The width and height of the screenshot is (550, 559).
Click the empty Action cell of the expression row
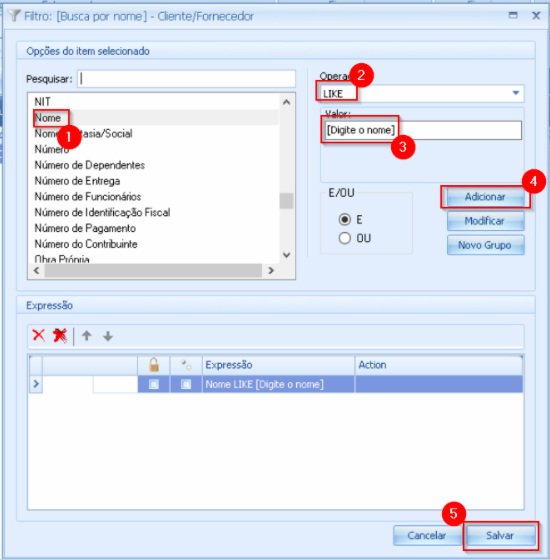[439, 384]
